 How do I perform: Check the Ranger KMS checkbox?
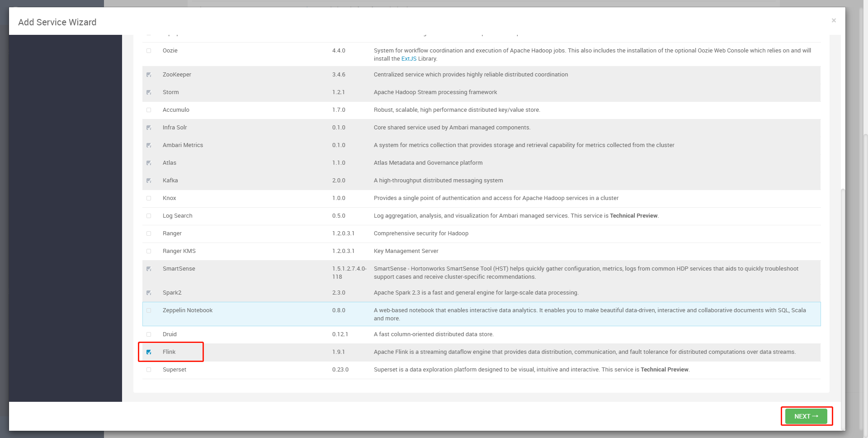[x=149, y=251]
